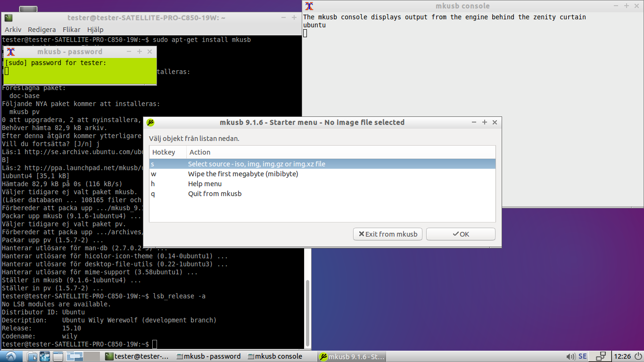Click inside the mkusb console output area
Screen dimensions: 644x362
[473, 109]
